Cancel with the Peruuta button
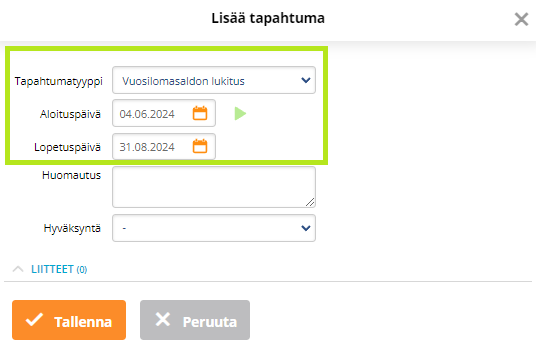Image resolution: width=536 pixels, height=362 pixels. pos(195,320)
